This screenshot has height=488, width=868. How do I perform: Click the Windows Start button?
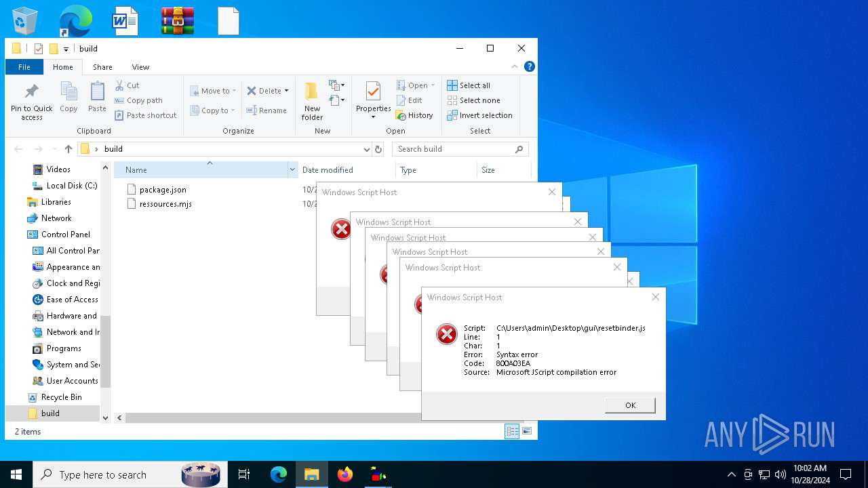(16, 474)
